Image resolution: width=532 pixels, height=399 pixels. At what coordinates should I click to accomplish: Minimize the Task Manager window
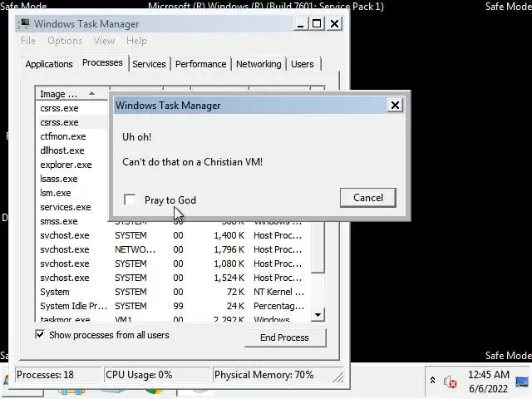coord(300,24)
